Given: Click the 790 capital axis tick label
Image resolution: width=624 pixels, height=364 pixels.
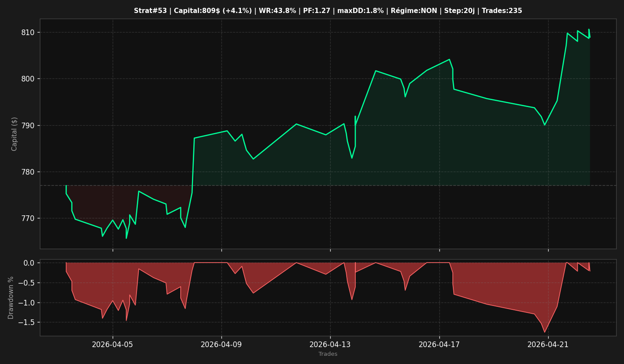Looking at the screenshot, I should 28,126.
